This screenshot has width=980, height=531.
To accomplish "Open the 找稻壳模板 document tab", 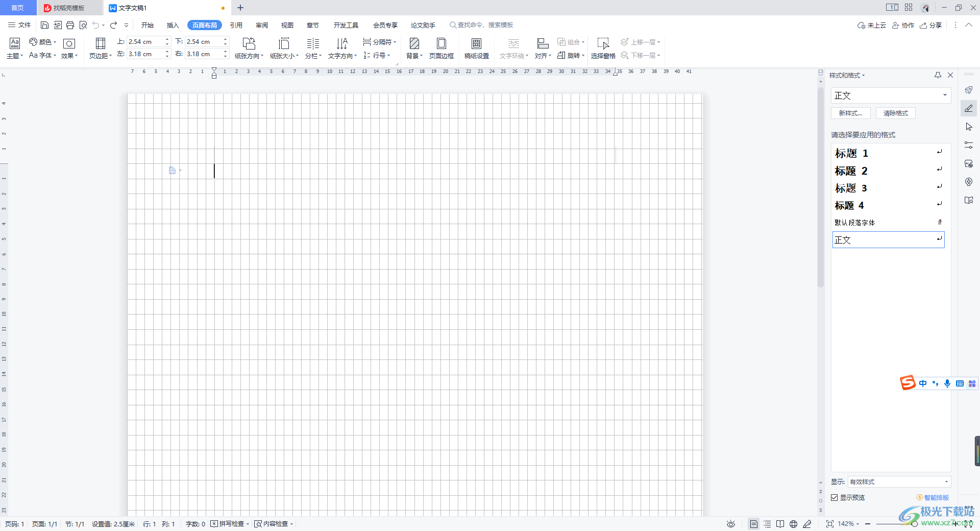I will 70,8.
